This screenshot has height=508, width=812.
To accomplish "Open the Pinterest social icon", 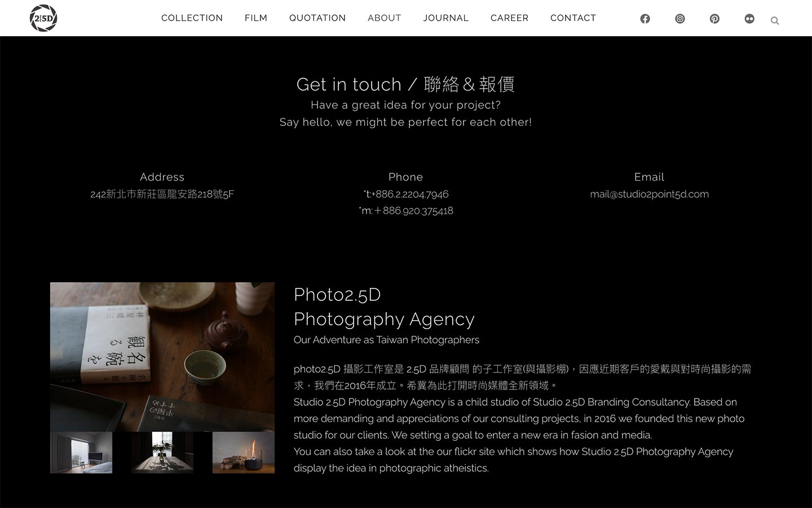I will (714, 19).
